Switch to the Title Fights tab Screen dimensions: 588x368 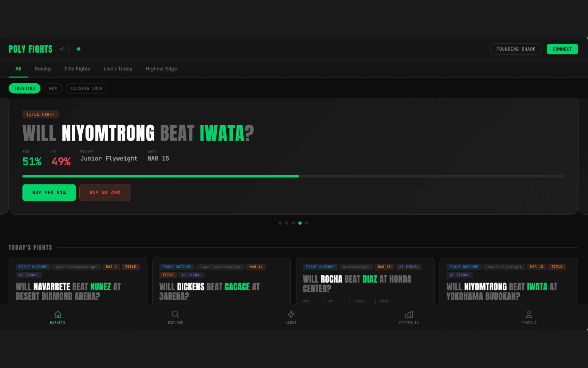[77, 69]
